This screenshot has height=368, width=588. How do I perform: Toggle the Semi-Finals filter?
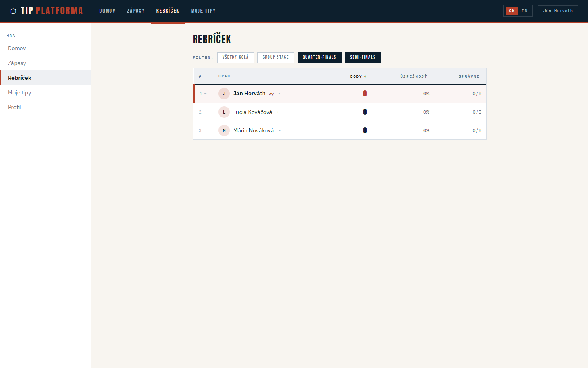[x=363, y=58]
